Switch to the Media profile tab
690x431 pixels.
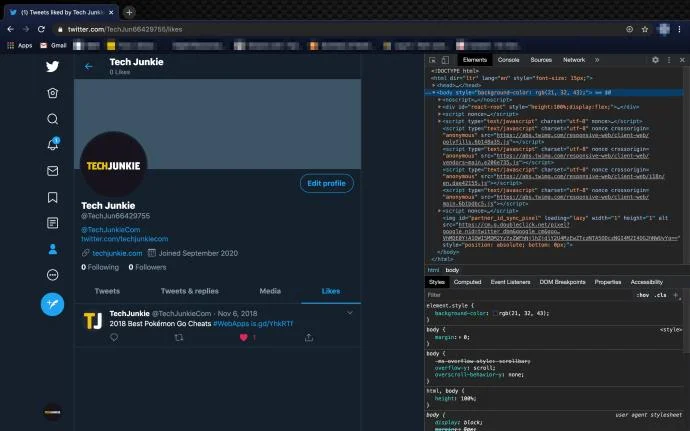click(x=270, y=291)
